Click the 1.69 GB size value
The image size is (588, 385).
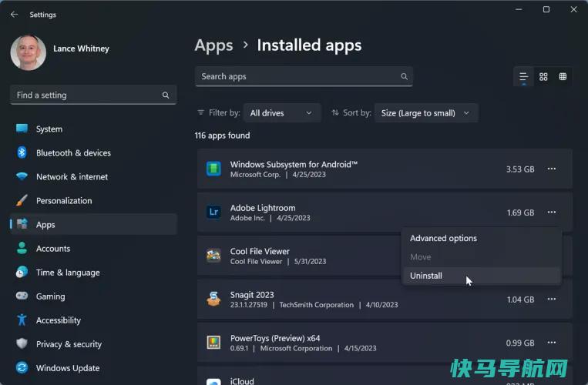tap(520, 213)
